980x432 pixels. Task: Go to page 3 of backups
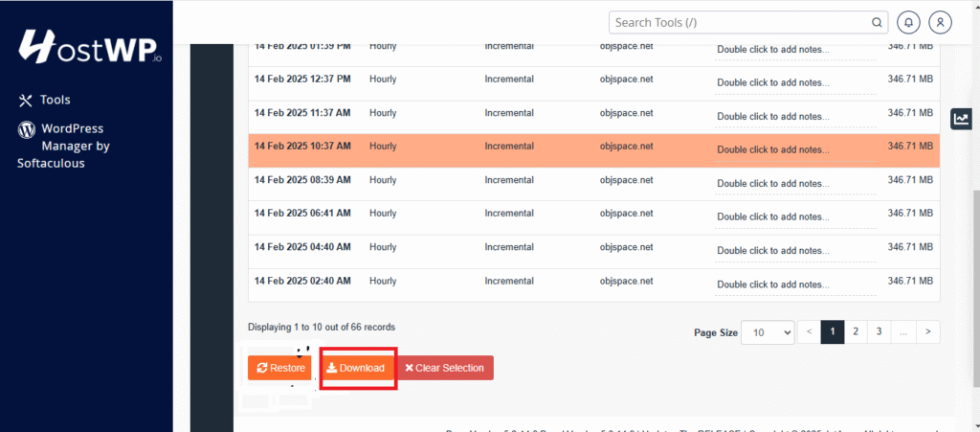pos(880,331)
